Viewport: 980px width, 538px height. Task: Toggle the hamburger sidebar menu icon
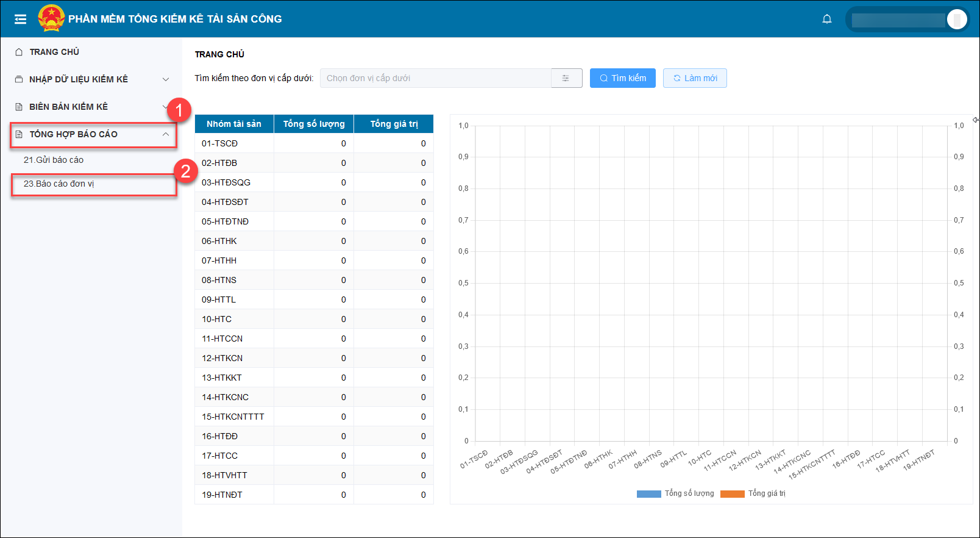pos(20,19)
